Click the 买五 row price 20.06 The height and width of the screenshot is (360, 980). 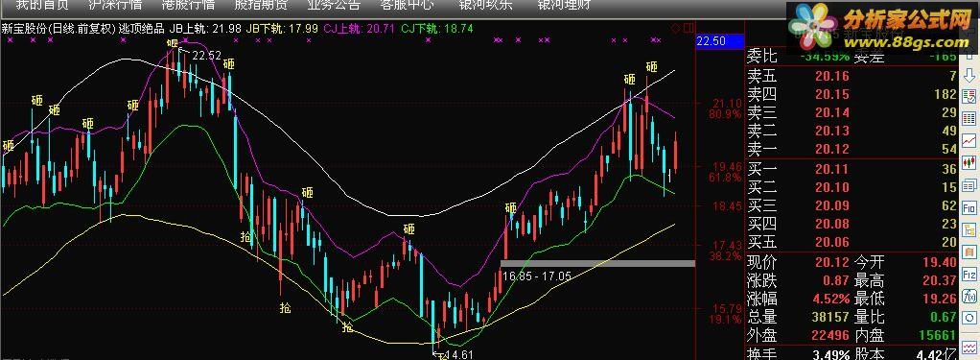tap(832, 242)
